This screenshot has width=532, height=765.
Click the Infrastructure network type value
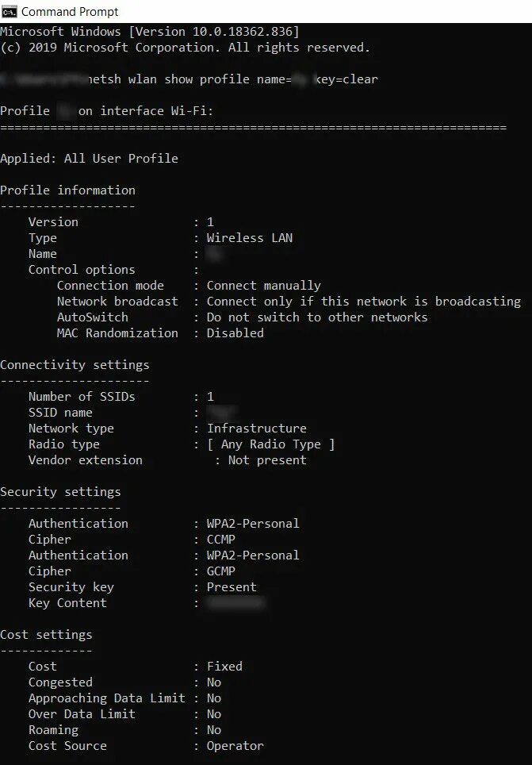(257, 429)
